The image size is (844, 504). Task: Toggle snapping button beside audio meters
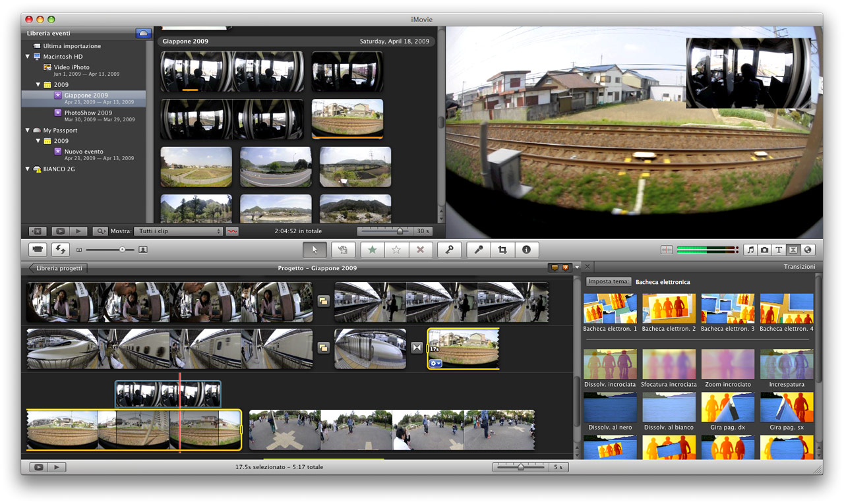click(x=667, y=250)
